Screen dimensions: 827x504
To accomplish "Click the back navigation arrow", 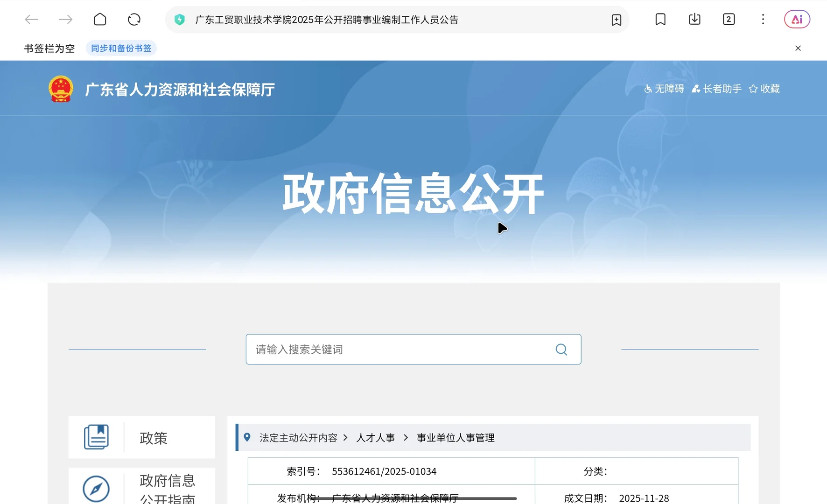I will coord(32,19).
